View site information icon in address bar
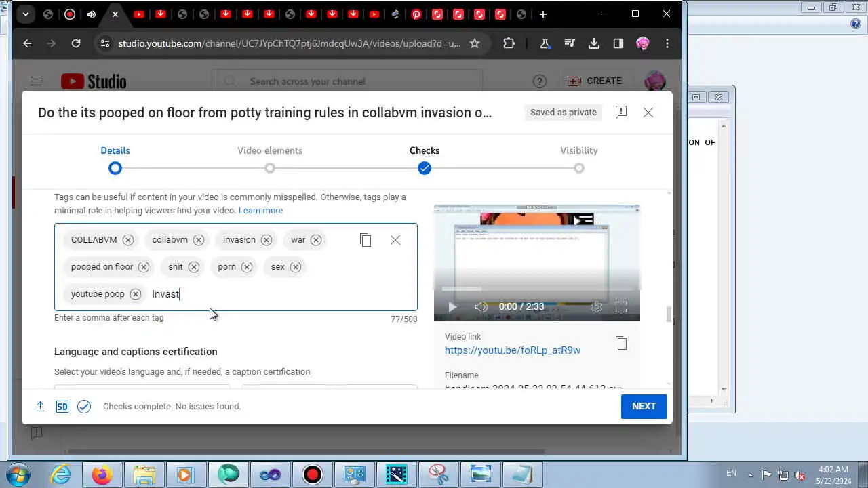Screen dimensions: 868x488 tap(104, 43)
